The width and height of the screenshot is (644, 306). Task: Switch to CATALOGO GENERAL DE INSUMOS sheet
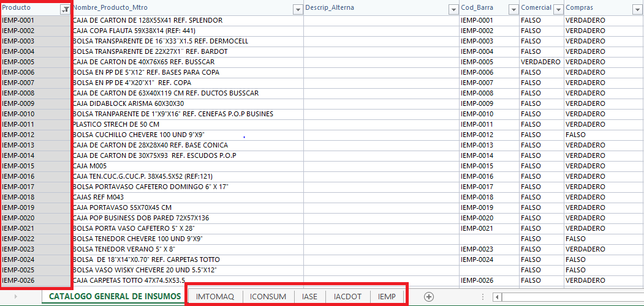[114, 297]
